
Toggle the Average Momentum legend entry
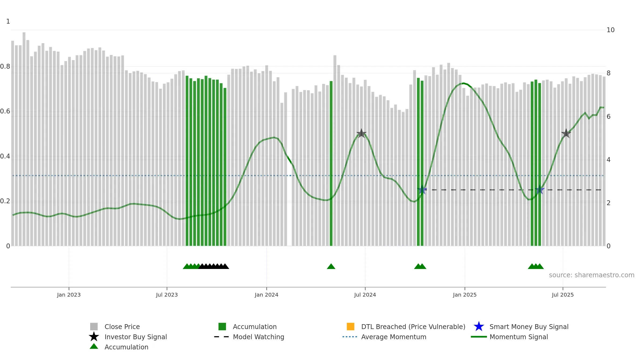coord(384,337)
